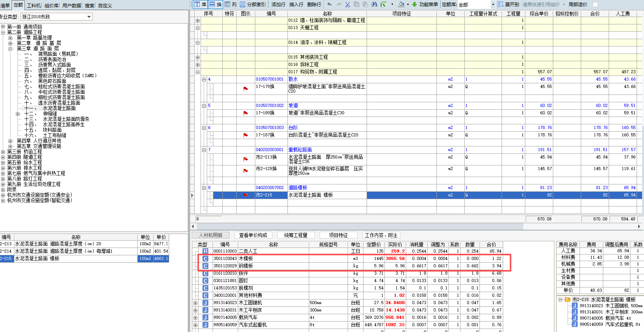Screen dimensions: 644x332
Task: Switch to the 工料机 tab
Action: coord(34,5)
